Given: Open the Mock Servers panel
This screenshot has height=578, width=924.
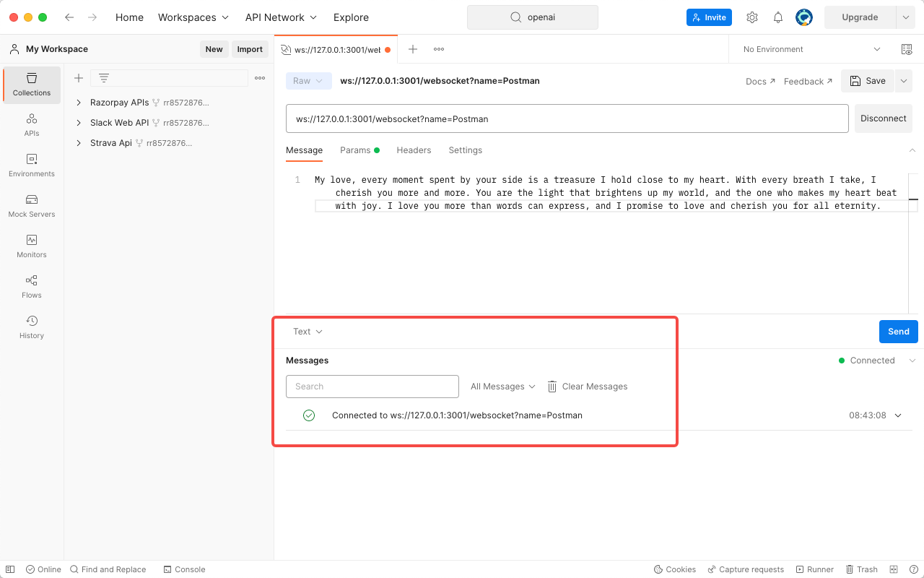Looking at the screenshot, I should [x=31, y=207].
